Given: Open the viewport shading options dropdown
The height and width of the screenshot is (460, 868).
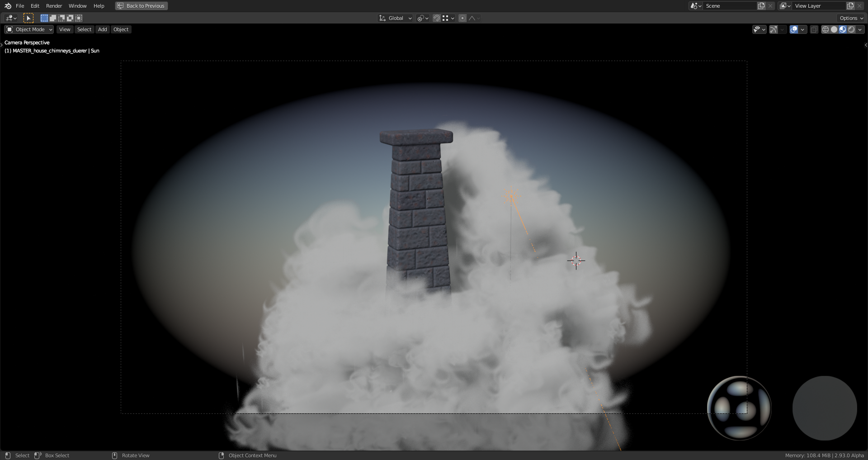Looking at the screenshot, I should pyautogui.click(x=860, y=29).
